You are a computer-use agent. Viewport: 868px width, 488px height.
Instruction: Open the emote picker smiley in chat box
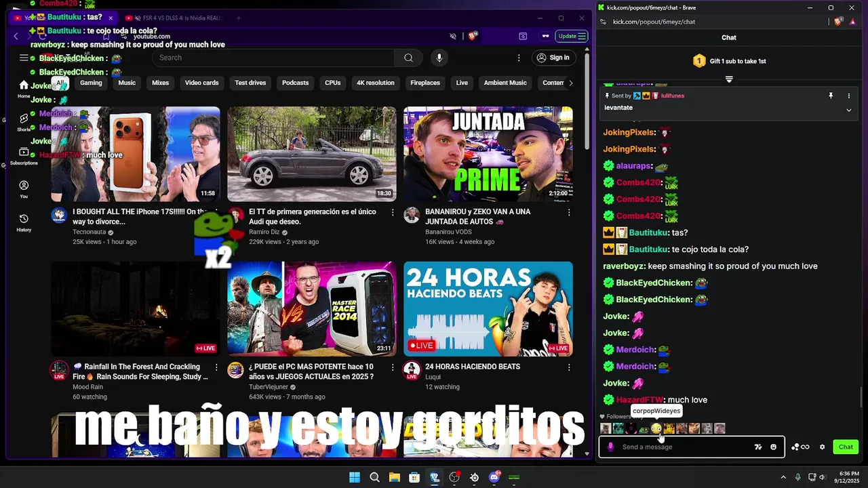[773, 447]
